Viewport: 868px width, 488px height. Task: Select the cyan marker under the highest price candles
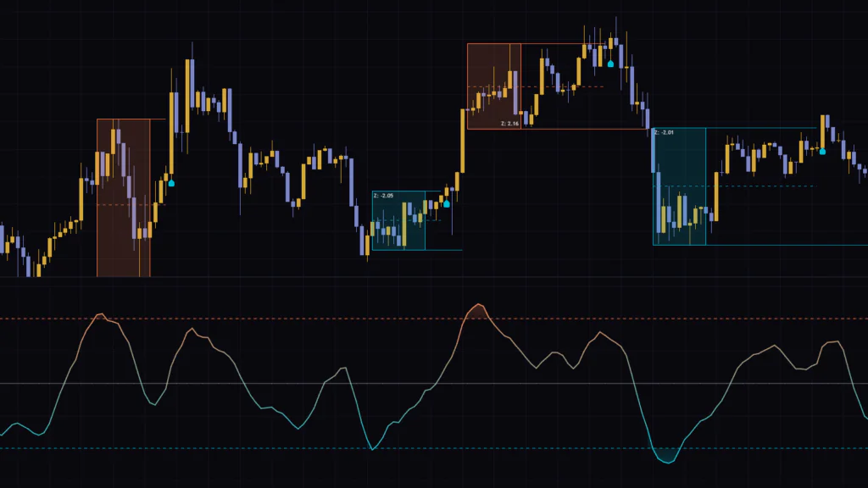pos(610,64)
